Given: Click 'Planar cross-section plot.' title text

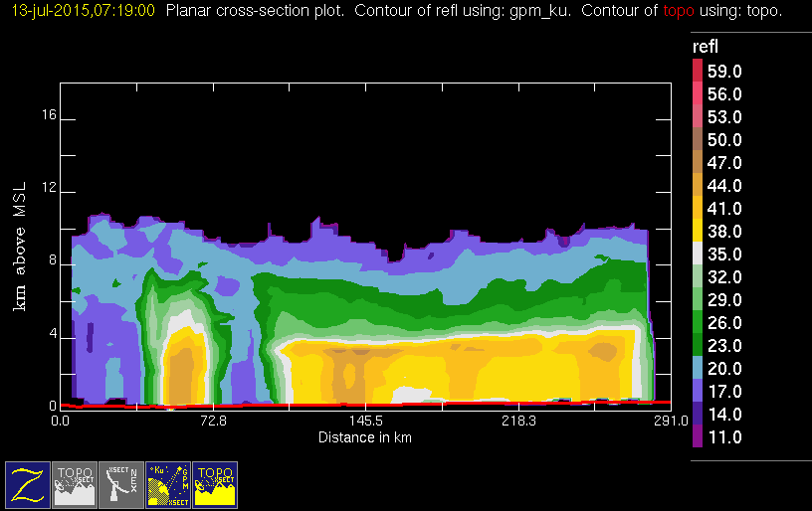Looking at the screenshot, I should click(255, 10).
